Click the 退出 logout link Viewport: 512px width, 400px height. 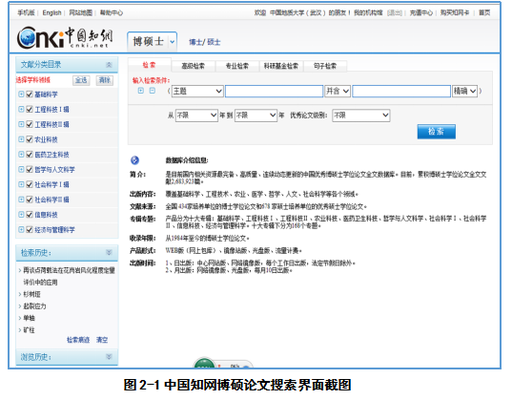tap(395, 13)
